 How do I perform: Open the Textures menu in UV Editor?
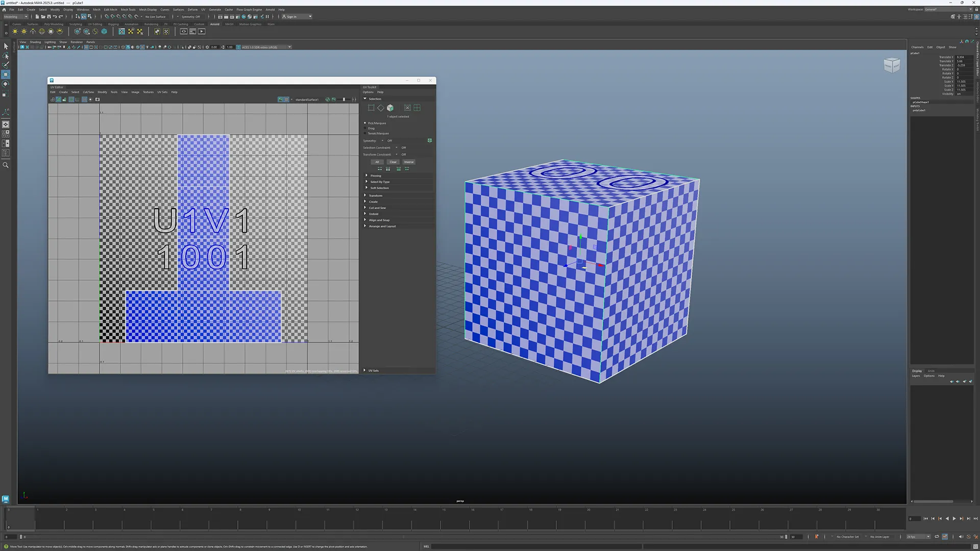(148, 92)
